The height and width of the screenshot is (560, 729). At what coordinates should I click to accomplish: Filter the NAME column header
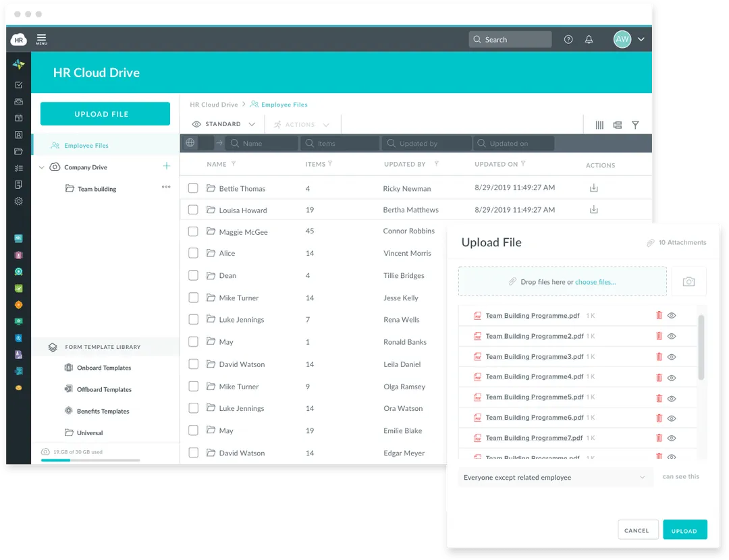pyautogui.click(x=234, y=163)
